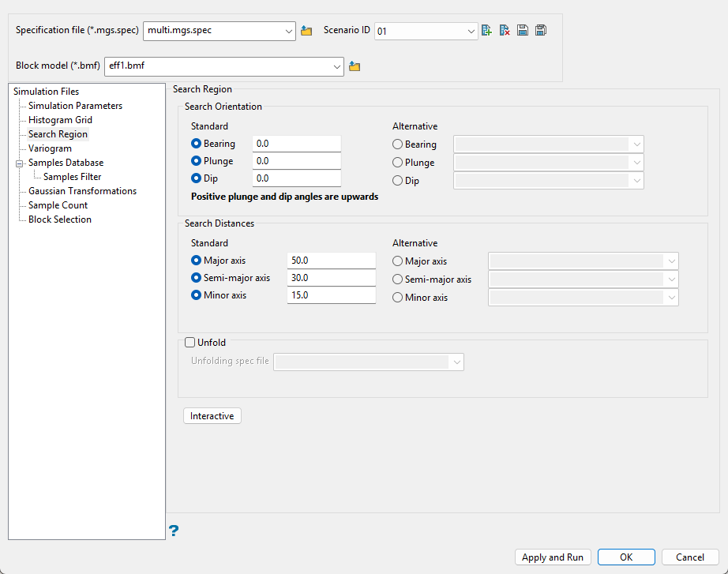The width and height of the screenshot is (728, 574).
Task: Open the Block model dropdown list
Action: click(x=337, y=66)
